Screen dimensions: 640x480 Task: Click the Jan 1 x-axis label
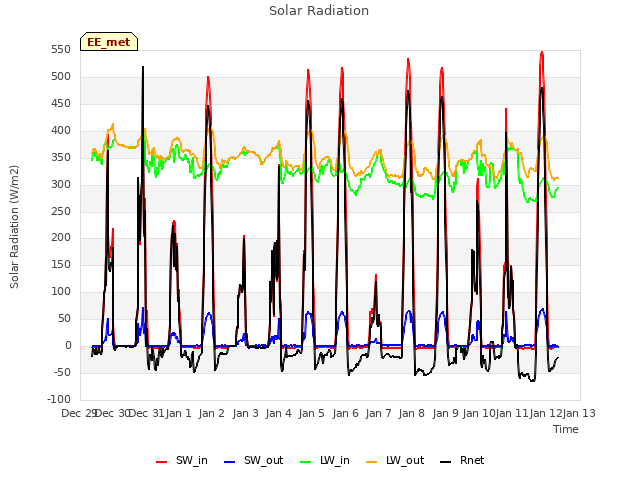pyautogui.click(x=178, y=413)
